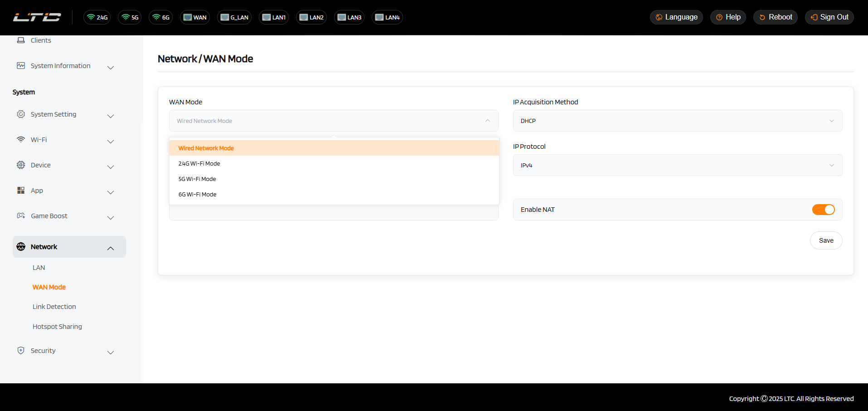Open the IP Acquisition Method dropdown
Screen dimensions: 868x411
pyautogui.click(x=677, y=121)
